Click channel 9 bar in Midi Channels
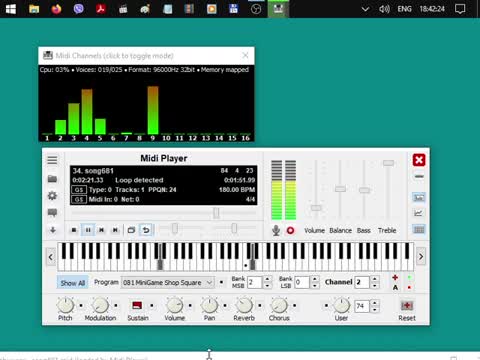 pos(153,110)
